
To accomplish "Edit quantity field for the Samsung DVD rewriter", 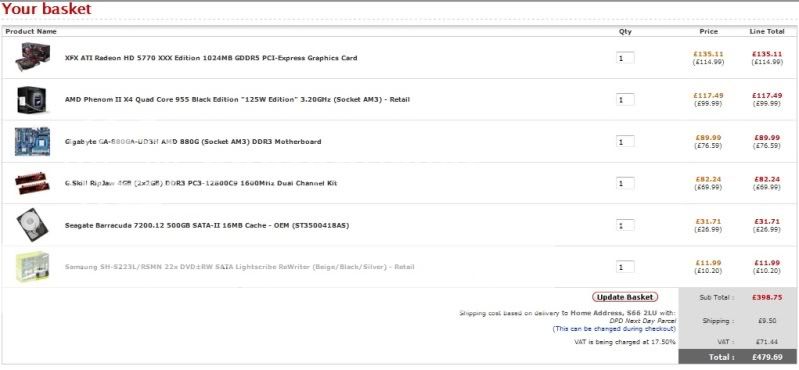I will (625, 267).
